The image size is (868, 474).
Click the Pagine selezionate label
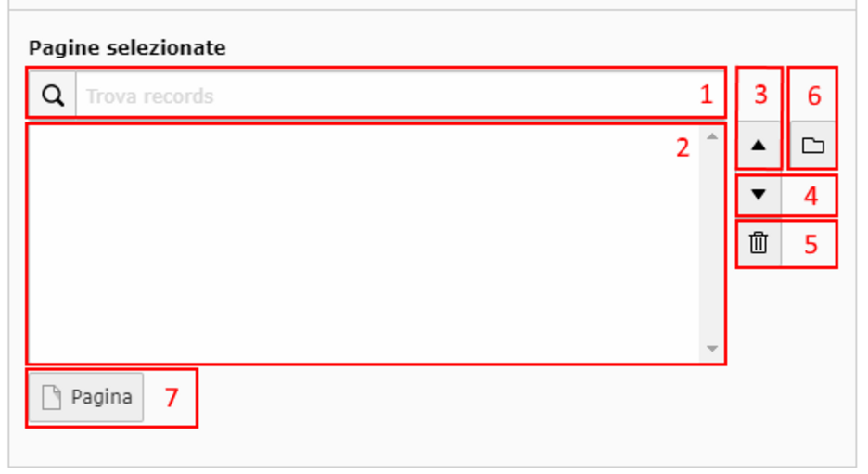[127, 47]
